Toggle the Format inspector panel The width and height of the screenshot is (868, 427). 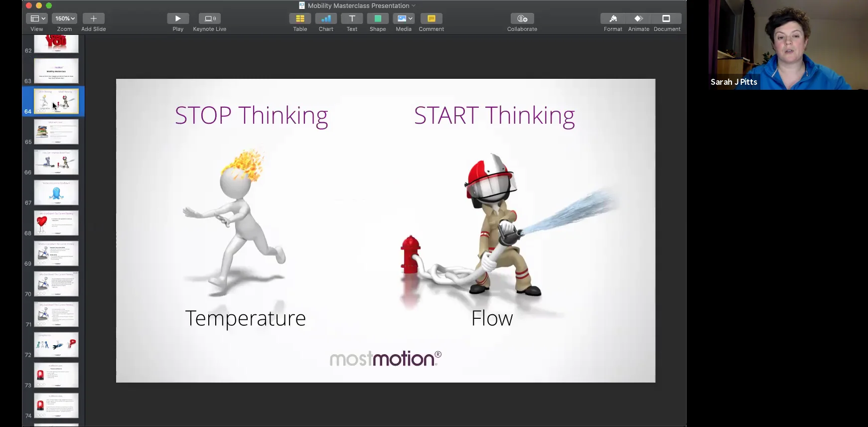click(x=613, y=18)
